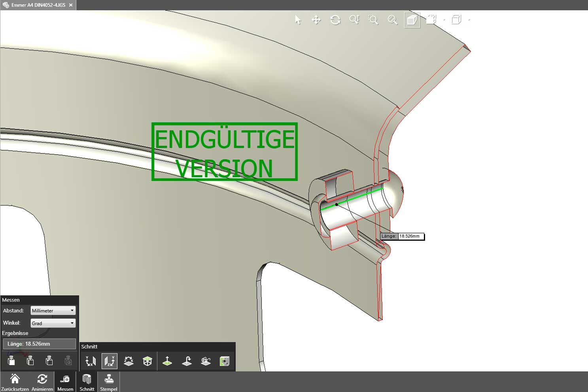Select the zoom window area tool
The width and height of the screenshot is (588, 392).
pyautogui.click(x=373, y=20)
